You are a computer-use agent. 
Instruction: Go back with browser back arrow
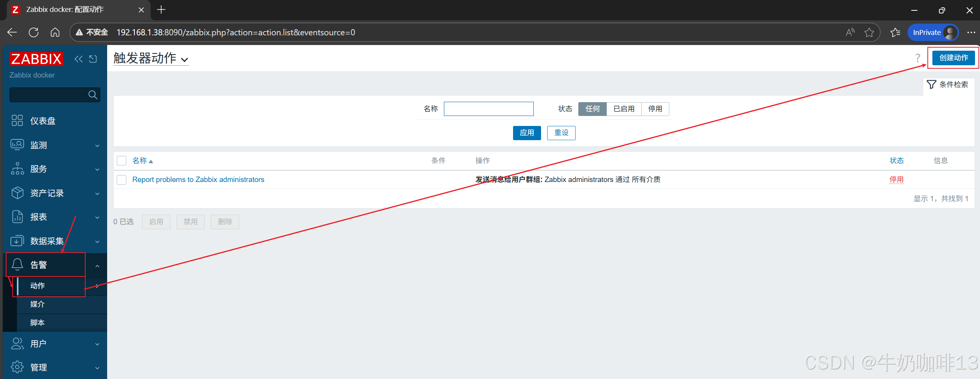12,32
